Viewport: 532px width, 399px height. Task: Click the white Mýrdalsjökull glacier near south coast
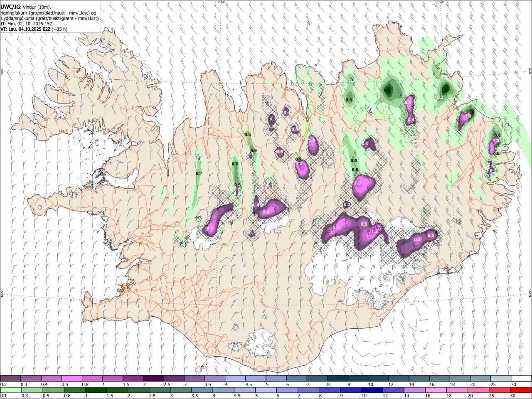pos(260,343)
